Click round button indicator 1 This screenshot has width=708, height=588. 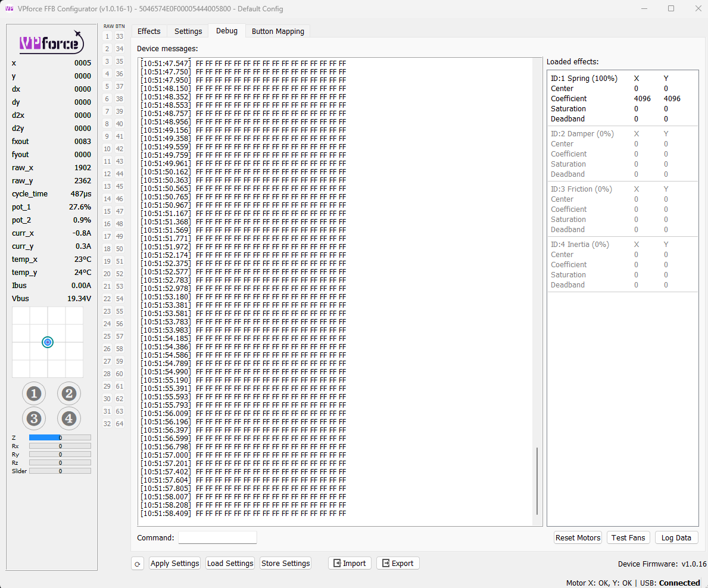(x=34, y=393)
